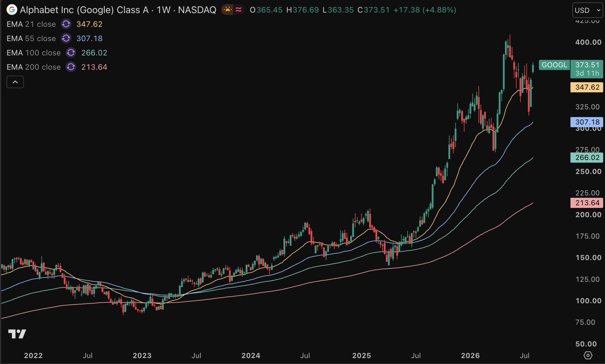Click the low price value L363.35
Image resolution: width=605 pixels, height=364 pixels.
pos(338,10)
